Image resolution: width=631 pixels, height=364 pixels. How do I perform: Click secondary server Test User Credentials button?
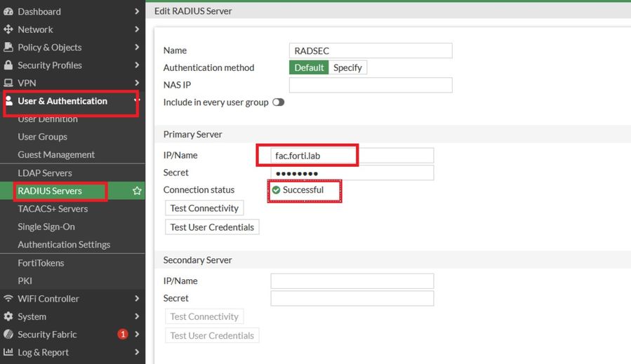pos(212,335)
